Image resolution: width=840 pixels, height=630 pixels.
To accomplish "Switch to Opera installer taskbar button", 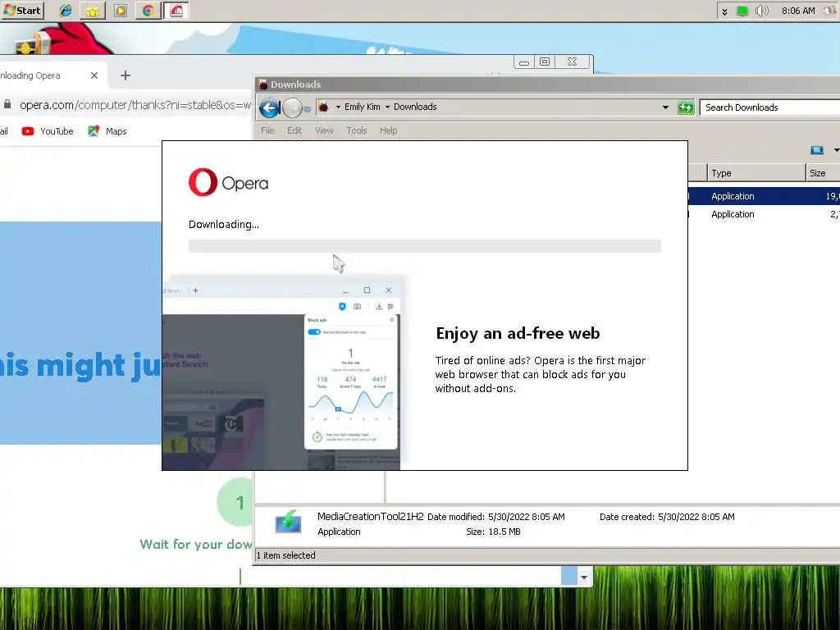I will [176, 11].
